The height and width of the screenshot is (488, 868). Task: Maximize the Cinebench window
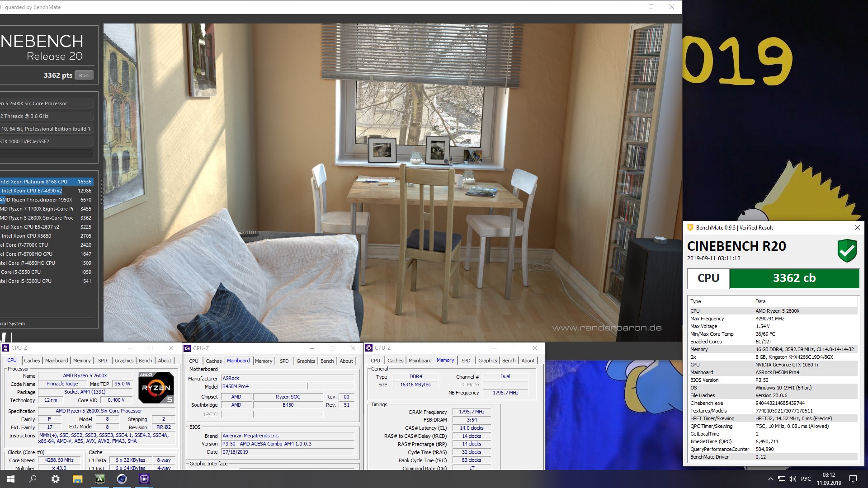tap(651, 7)
